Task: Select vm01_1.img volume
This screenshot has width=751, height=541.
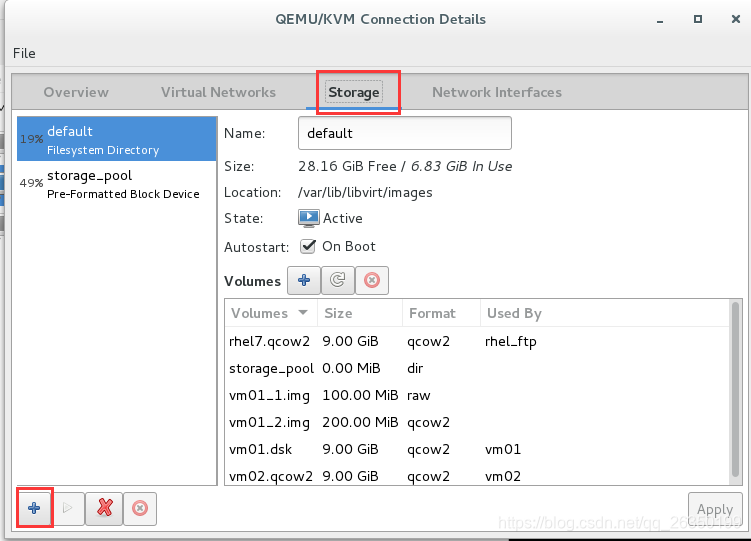Action: (x=477, y=395)
